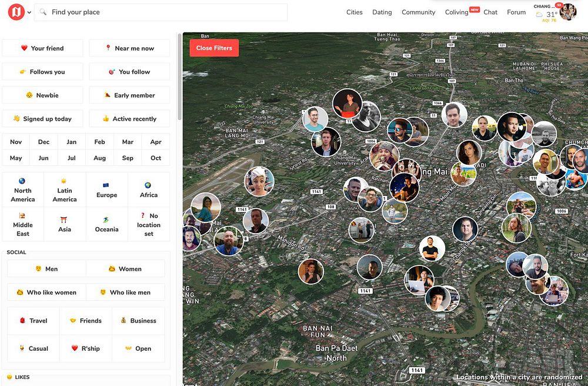Open map avatar of woman with towel on head
The width and height of the screenshot is (588, 386).
(259, 182)
